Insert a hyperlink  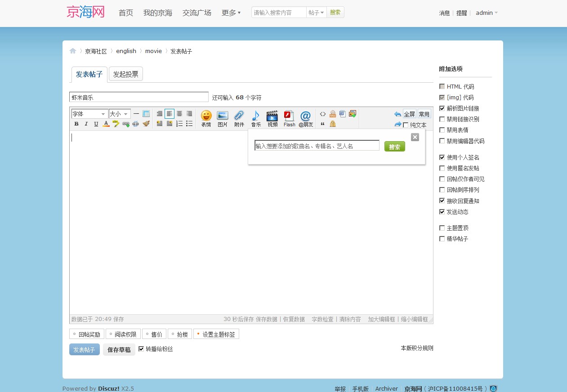coord(126,124)
